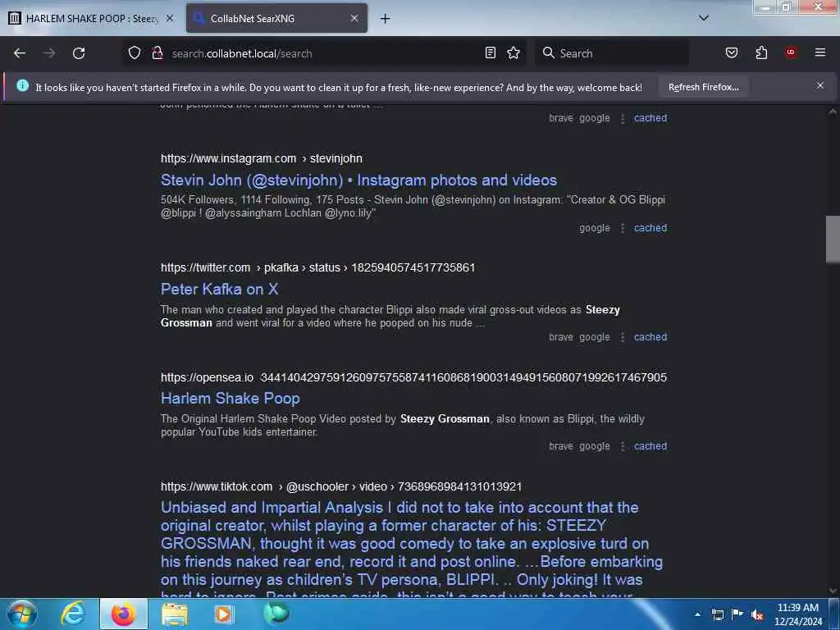Click the muted volume tray icon
Screen dimensions: 840x630
coord(757,615)
